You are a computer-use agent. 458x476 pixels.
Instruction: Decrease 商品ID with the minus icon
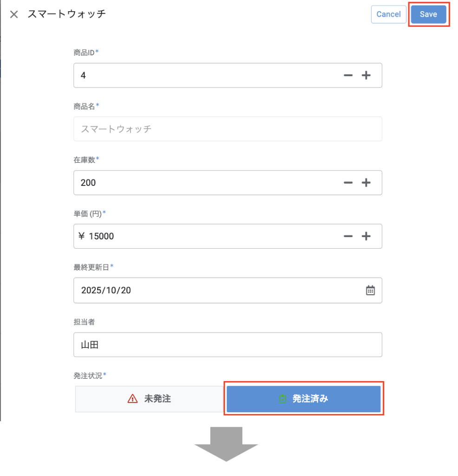(x=348, y=75)
